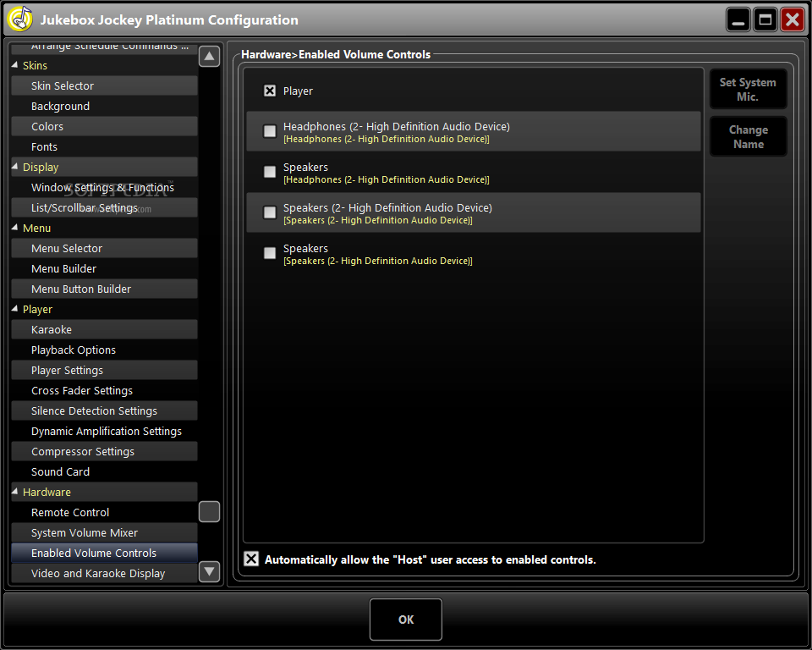Select Player Settings
This screenshot has width=812, height=650.
104,370
